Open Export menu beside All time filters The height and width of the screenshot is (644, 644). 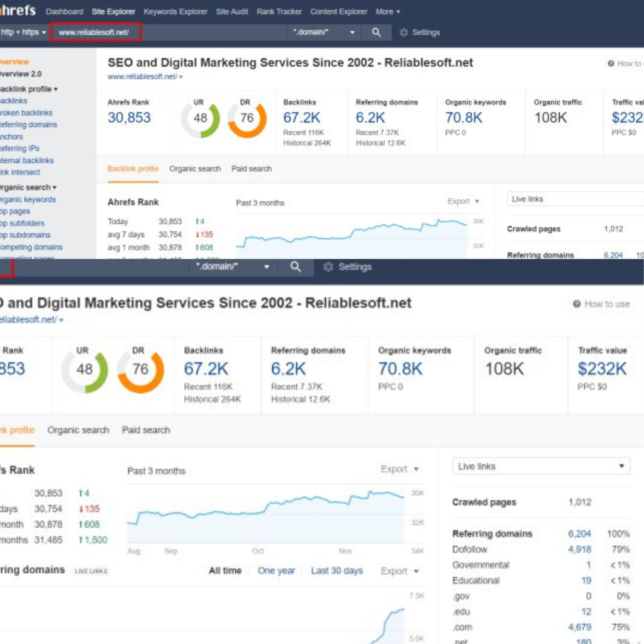(399, 571)
